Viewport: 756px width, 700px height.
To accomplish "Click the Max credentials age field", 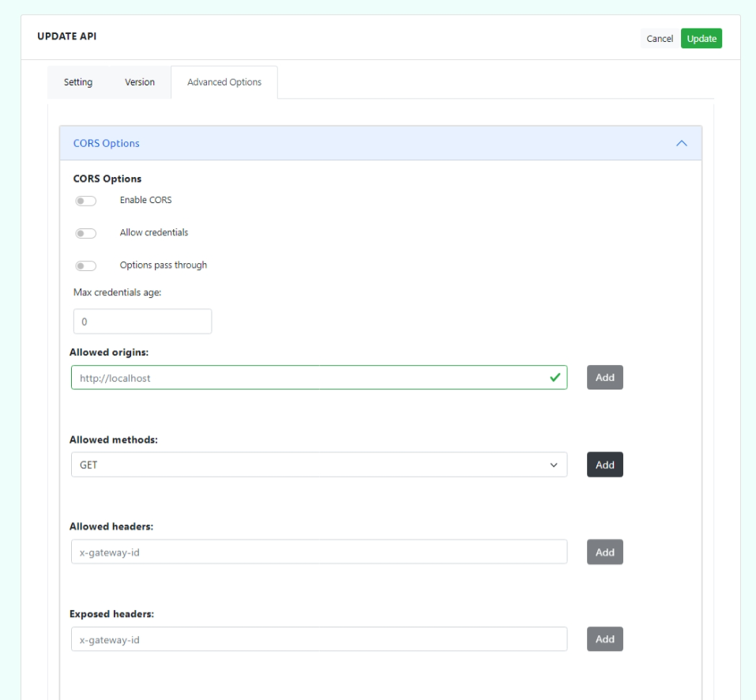I will pos(142,321).
